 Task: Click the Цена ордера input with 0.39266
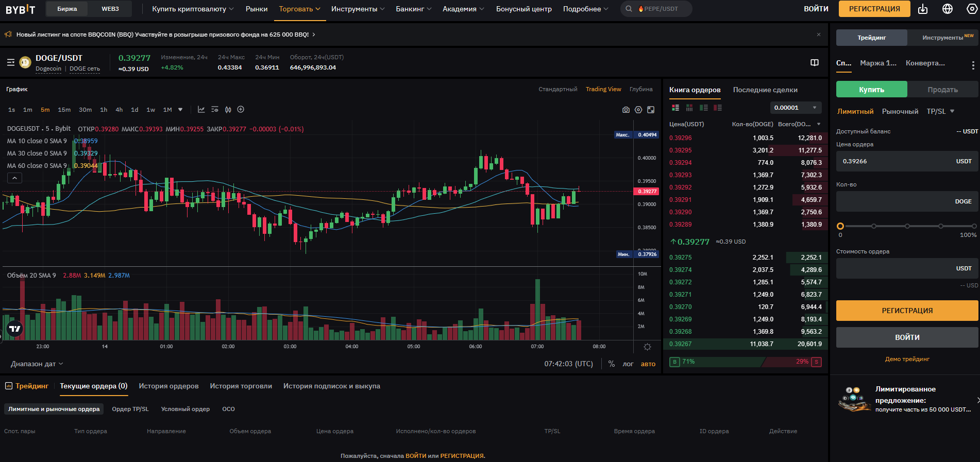click(907, 161)
